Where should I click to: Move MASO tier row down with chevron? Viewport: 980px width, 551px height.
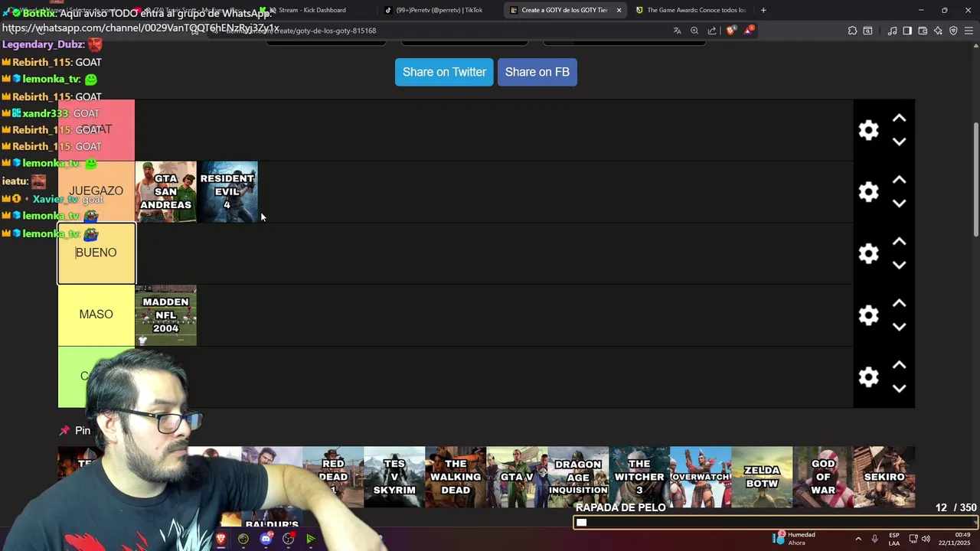(900, 327)
